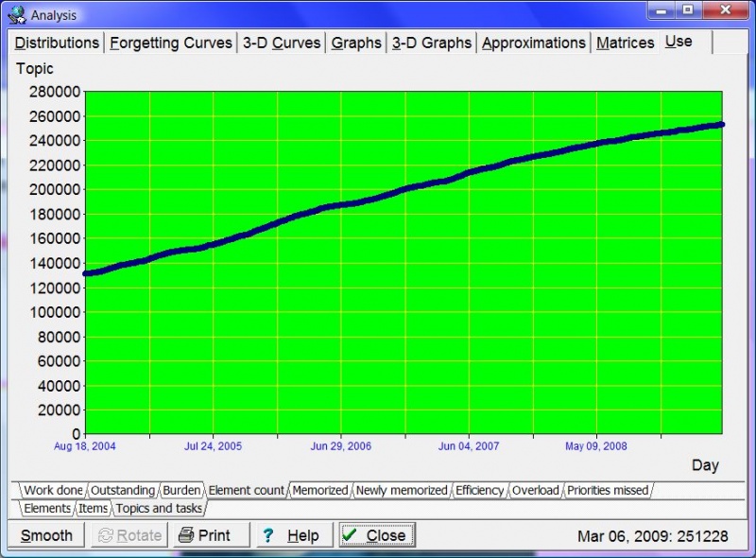Open the Matrices tab
Image resolution: width=756 pixels, height=558 pixels.
[625, 43]
